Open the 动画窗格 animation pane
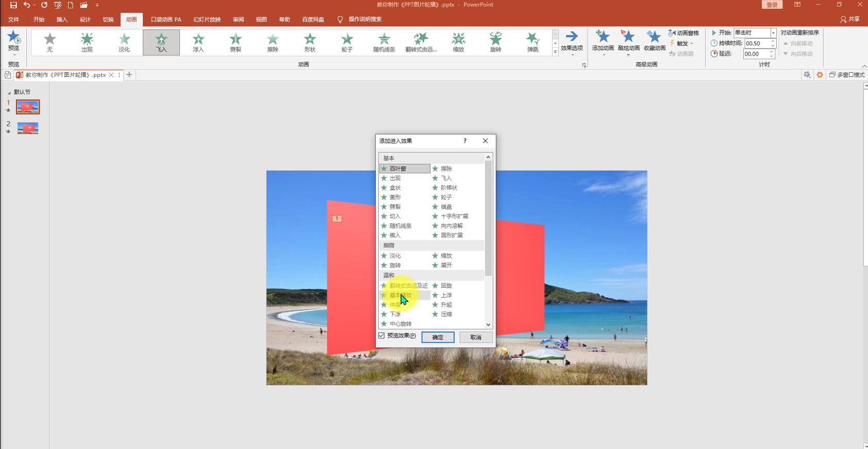Screen dimensions: 868x449 coord(683,33)
